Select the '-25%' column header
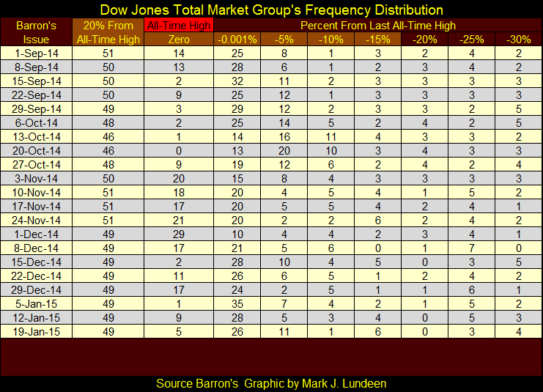 click(472, 39)
